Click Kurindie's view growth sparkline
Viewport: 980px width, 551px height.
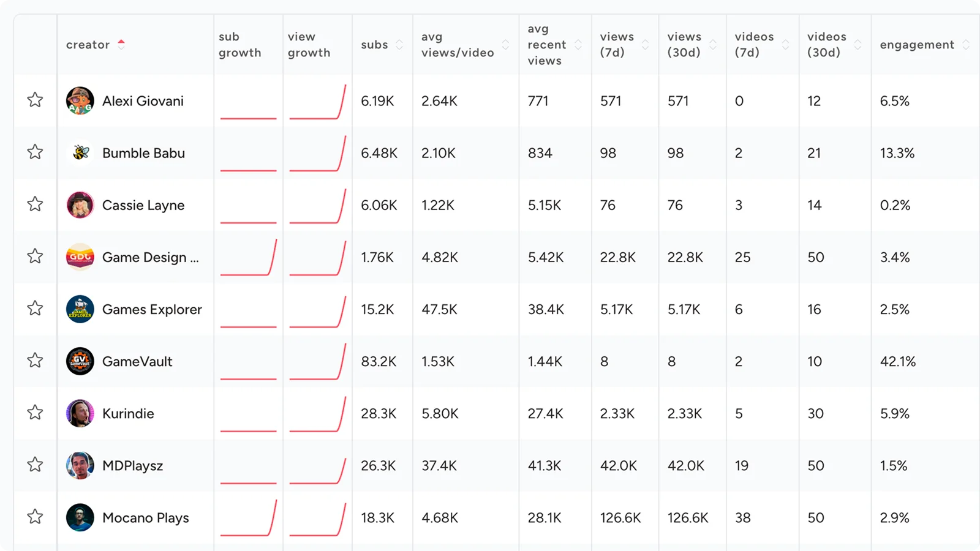tap(317, 414)
